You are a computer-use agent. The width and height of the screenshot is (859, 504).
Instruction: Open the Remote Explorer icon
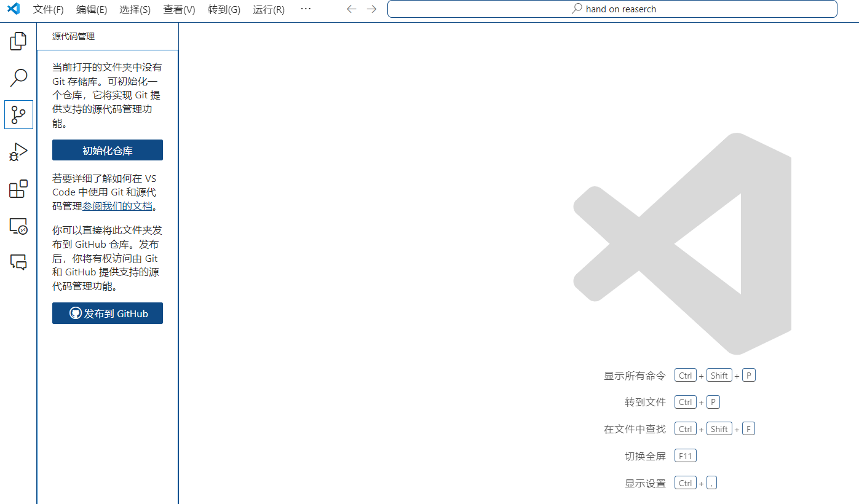[18, 226]
